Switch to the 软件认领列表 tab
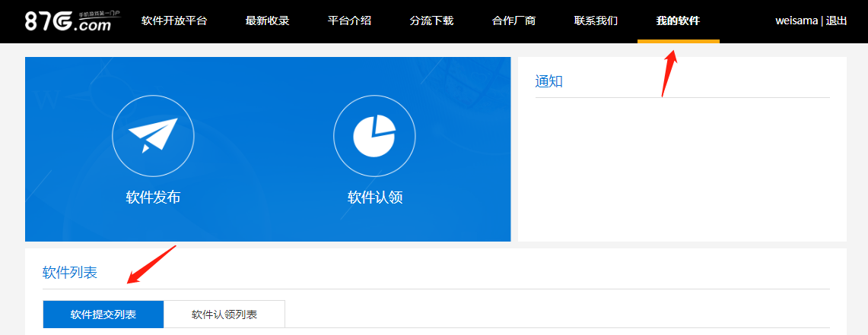 coord(224,314)
